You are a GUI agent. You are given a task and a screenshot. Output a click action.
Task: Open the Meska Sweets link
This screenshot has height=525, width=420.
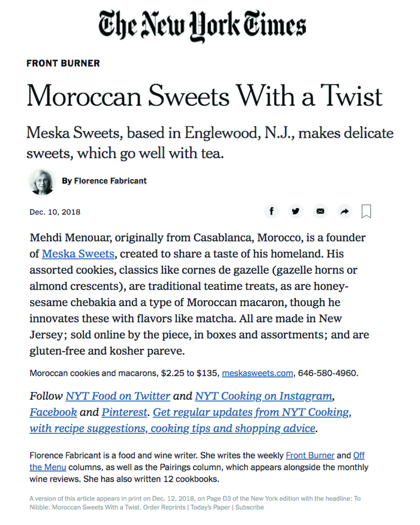[78, 254]
